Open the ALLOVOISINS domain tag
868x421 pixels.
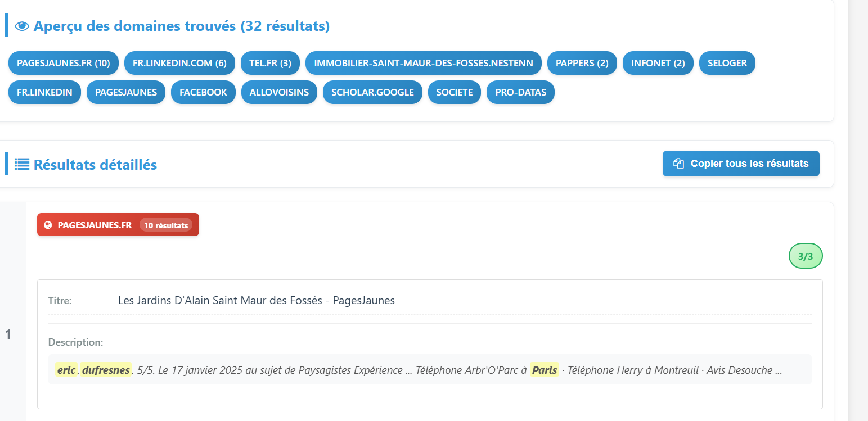pos(279,92)
